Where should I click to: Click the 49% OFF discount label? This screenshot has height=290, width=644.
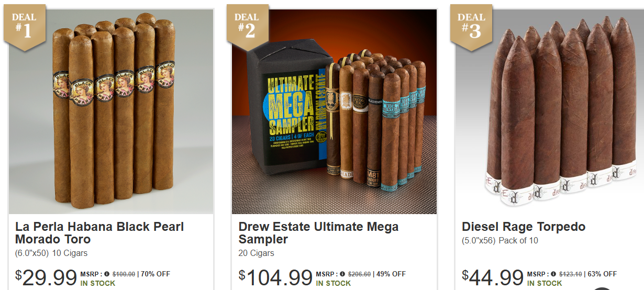(391, 274)
